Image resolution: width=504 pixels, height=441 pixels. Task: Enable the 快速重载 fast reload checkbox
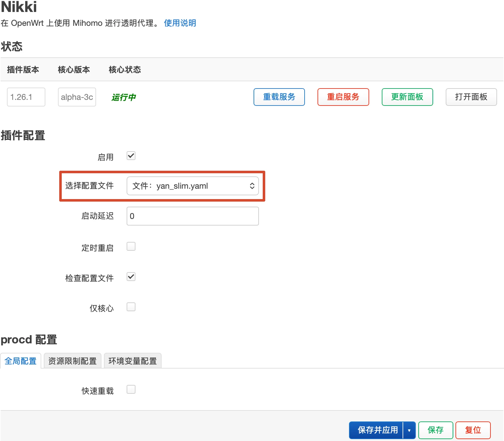tap(131, 389)
